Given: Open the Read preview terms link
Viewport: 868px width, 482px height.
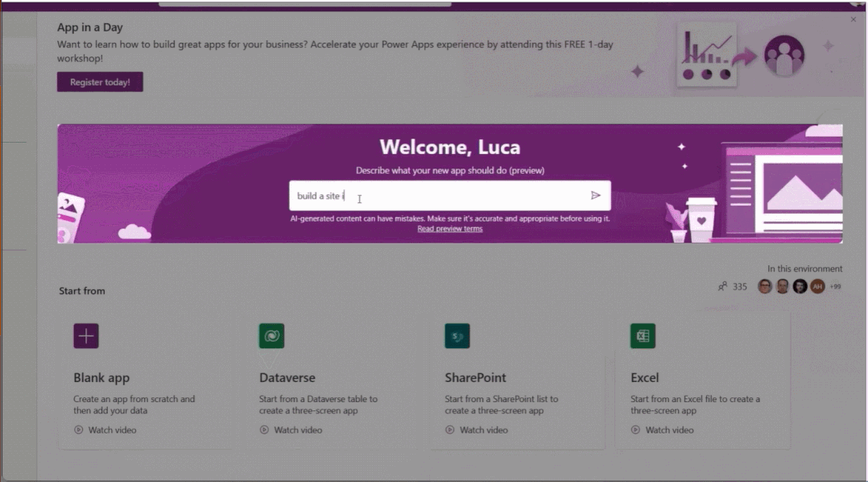Looking at the screenshot, I should (x=450, y=229).
